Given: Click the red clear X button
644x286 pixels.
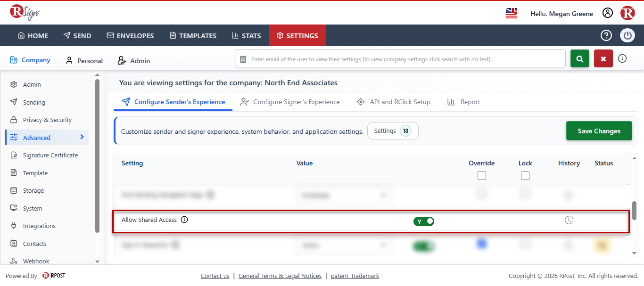Looking at the screenshot, I should tap(603, 59).
